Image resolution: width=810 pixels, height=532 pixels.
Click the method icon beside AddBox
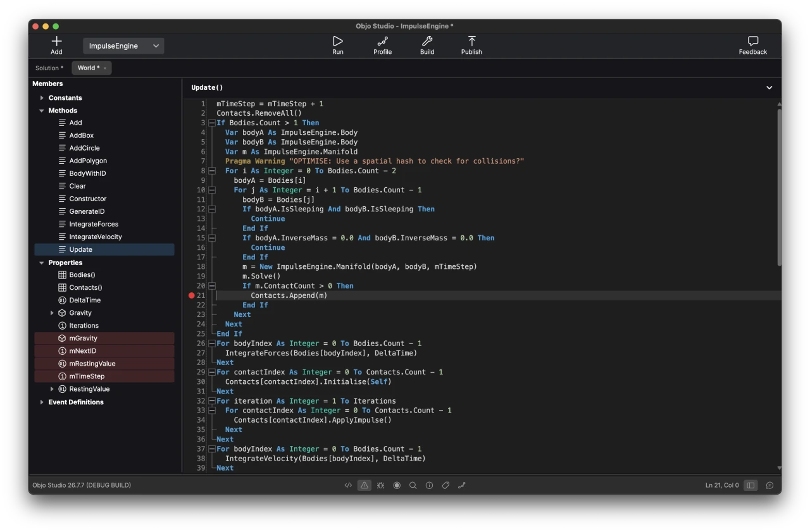pos(62,135)
